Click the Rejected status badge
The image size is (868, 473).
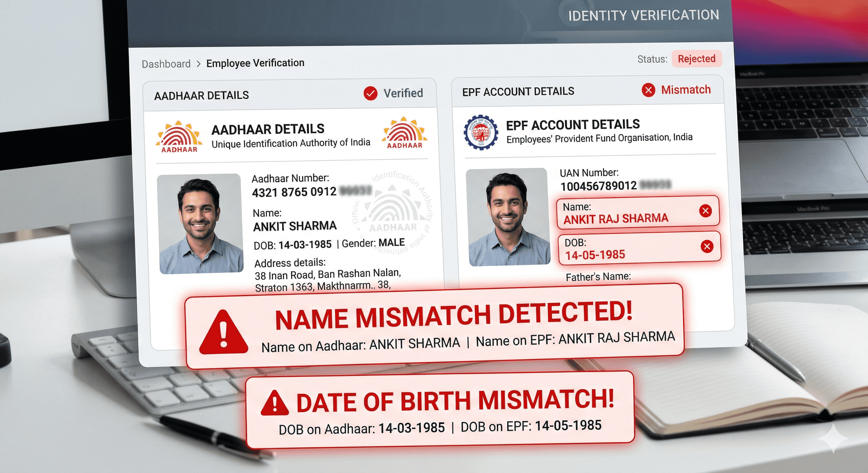(696, 59)
